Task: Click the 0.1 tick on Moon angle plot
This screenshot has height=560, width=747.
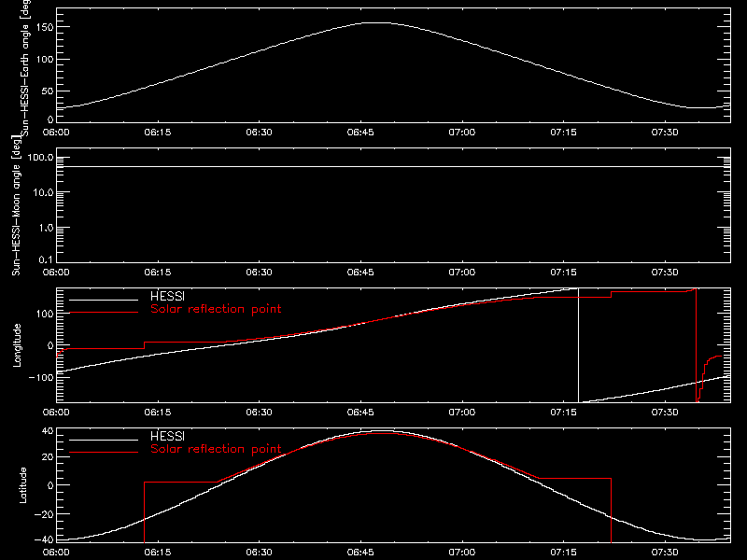Action: (46, 259)
